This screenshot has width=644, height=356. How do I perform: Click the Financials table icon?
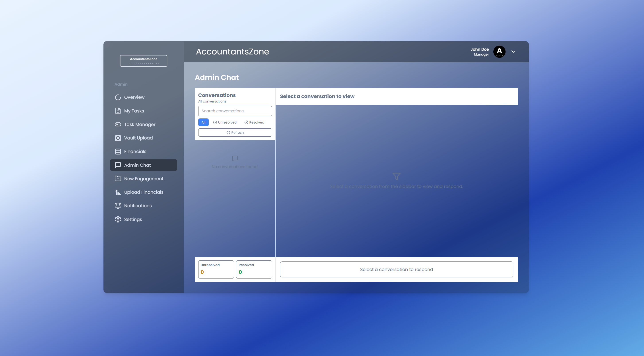click(x=118, y=151)
